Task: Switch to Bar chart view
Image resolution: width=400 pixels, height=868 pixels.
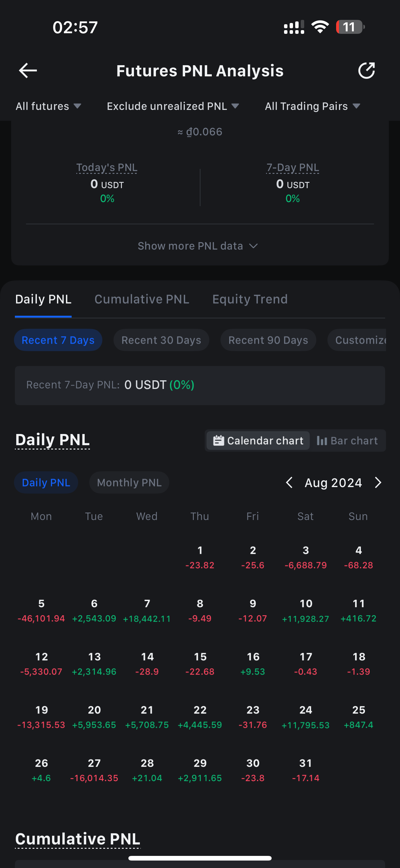Action: point(347,441)
